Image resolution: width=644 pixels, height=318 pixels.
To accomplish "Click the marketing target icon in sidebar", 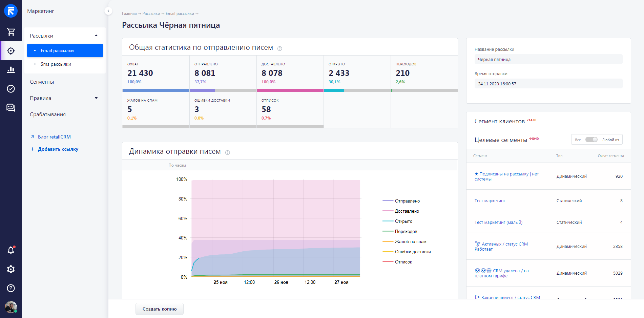I will (x=11, y=51).
